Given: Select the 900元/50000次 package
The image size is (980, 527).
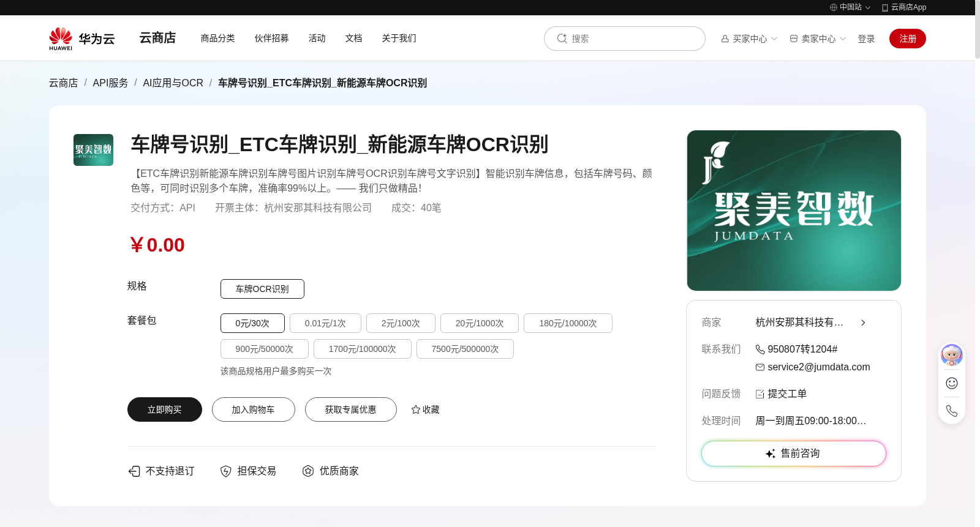Looking at the screenshot, I should tap(265, 349).
